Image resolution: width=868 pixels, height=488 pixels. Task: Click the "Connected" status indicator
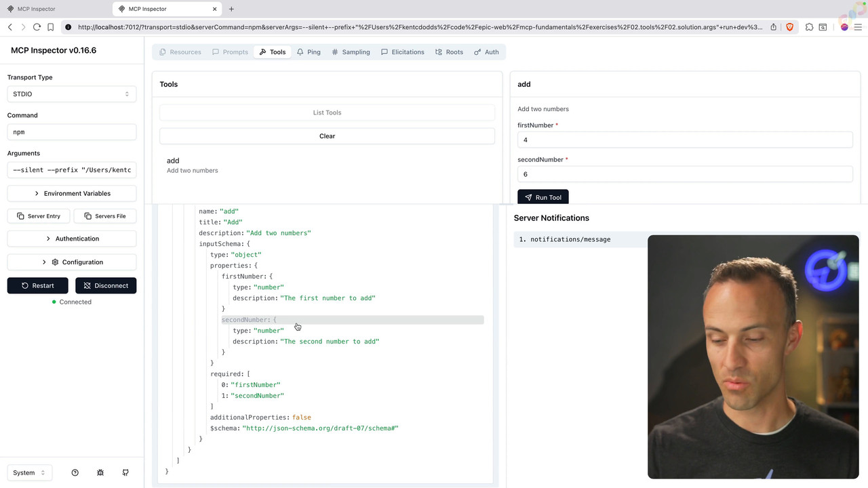point(72,302)
